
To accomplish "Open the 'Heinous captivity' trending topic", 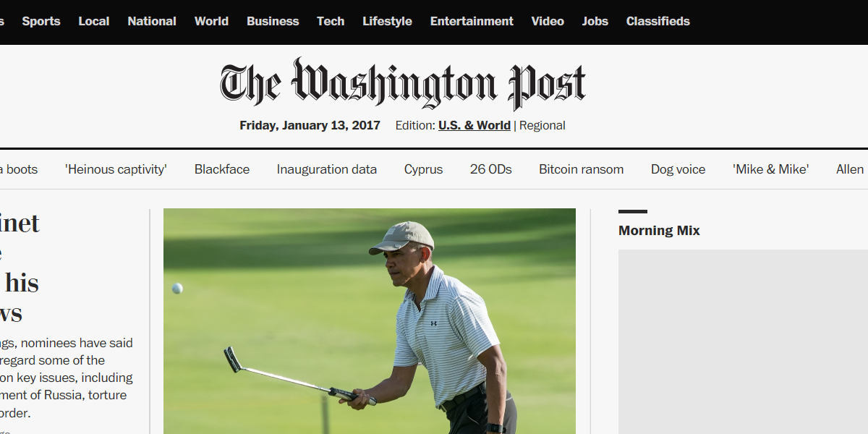I will coord(116,169).
